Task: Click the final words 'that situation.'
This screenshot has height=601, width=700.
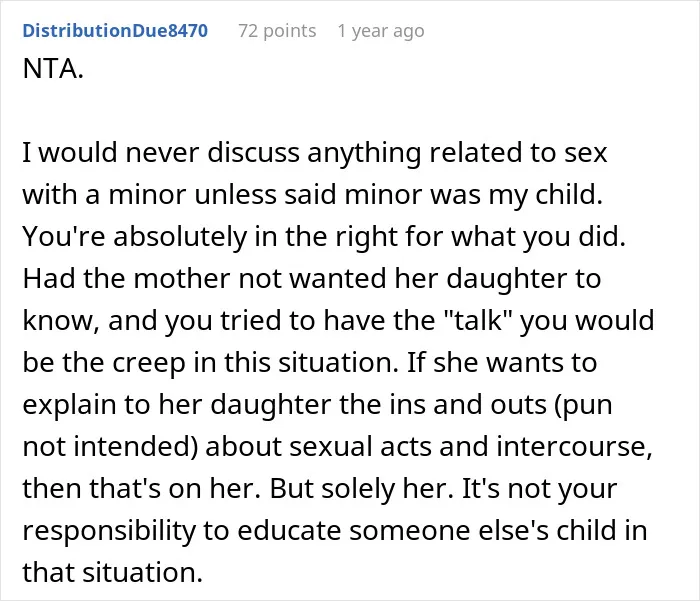Action: pos(113,572)
